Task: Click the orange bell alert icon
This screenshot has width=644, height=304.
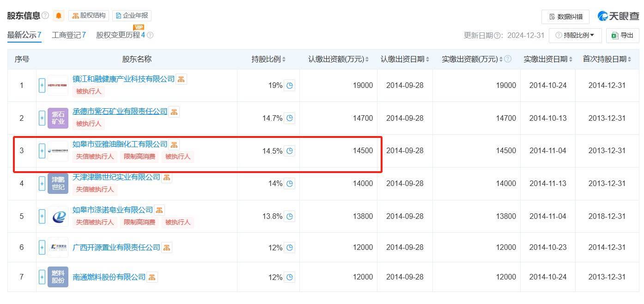Action: tap(59, 16)
